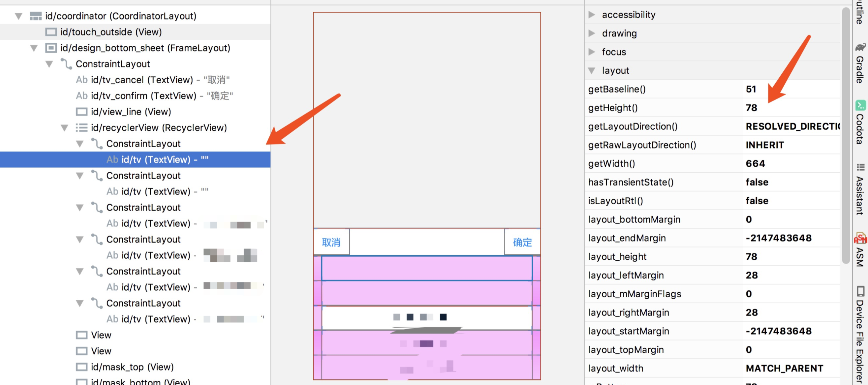Expand the accessibility properties group
868x385 pixels.
591,15
